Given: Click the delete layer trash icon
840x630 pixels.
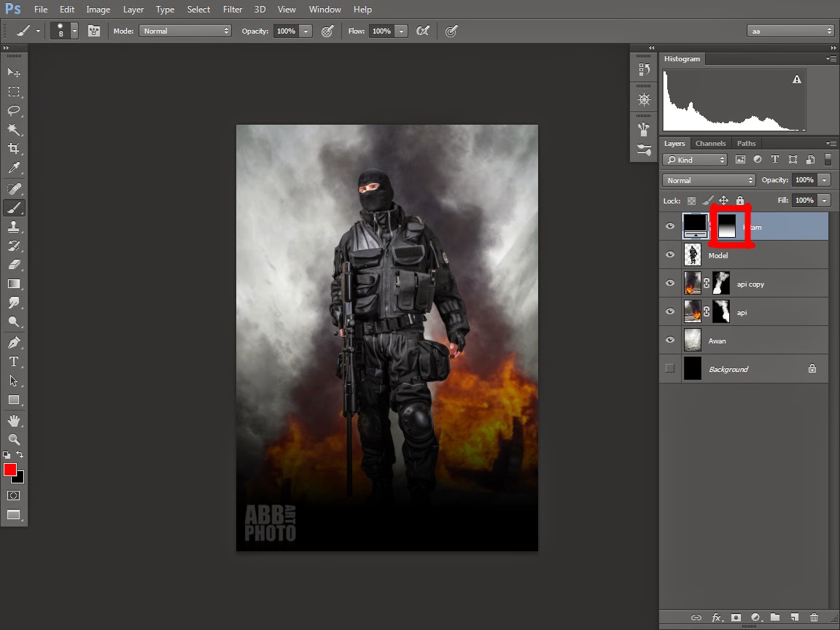Looking at the screenshot, I should (814, 618).
